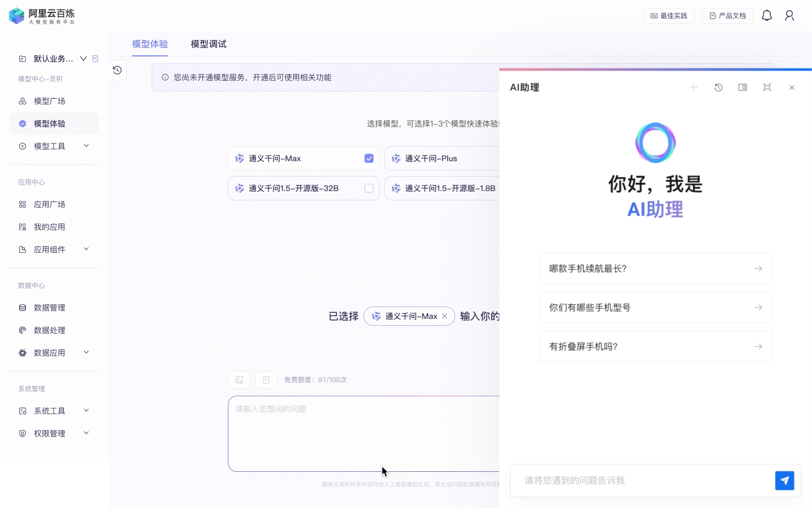This screenshot has width=812, height=508.
Task: Click the Alibaba Cloud Bailian logo
Action: [x=42, y=16]
